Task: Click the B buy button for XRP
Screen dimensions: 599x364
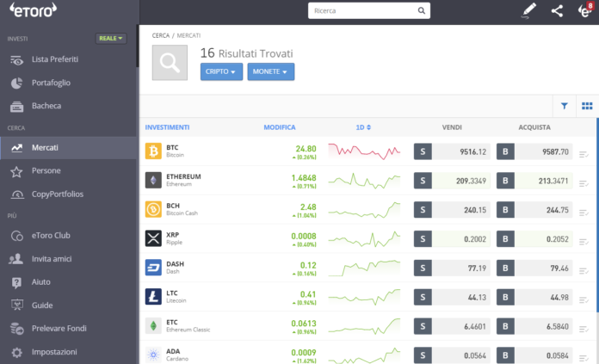Action: point(505,238)
